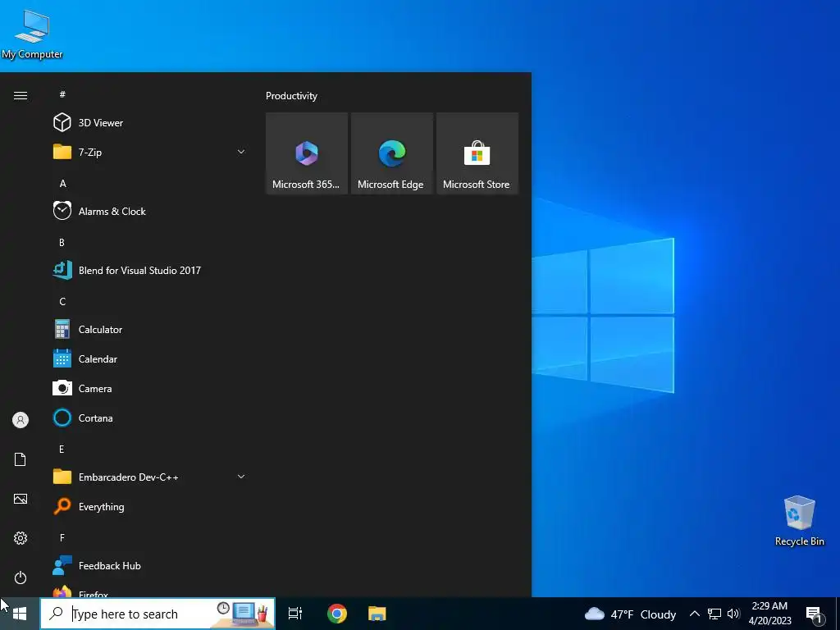840x630 pixels.
Task: Click the # letter group header
Action: pyautogui.click(x=62, y=94)
